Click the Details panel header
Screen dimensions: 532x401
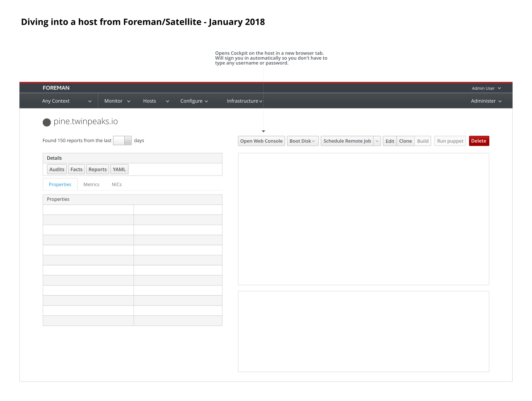coord(133,158)
